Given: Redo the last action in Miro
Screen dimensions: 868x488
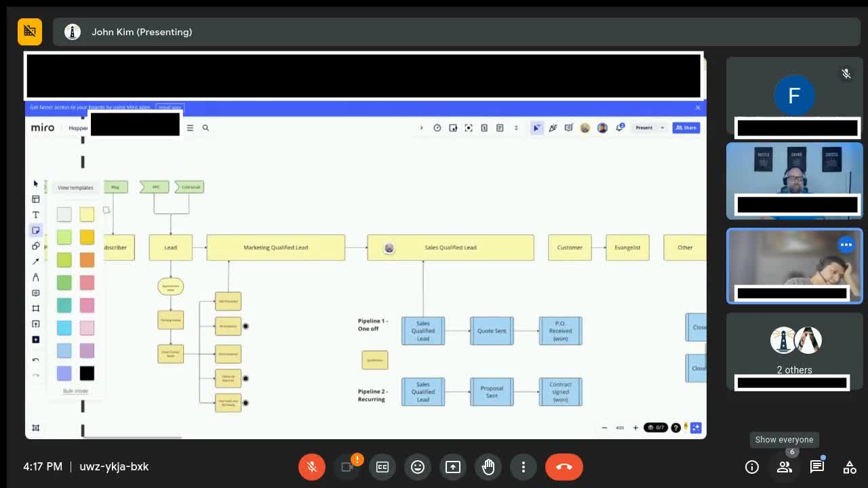Looking at the screenshot, I should click(36, 375).
